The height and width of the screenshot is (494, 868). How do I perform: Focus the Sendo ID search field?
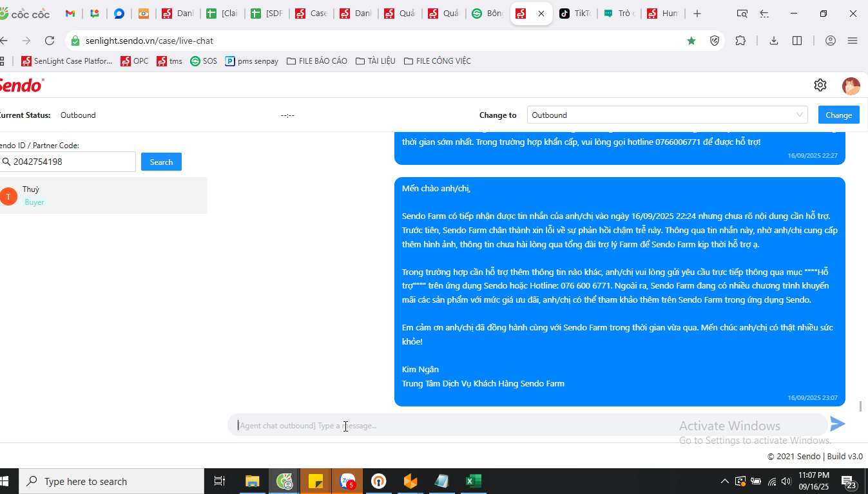click(x=67, y=162)
